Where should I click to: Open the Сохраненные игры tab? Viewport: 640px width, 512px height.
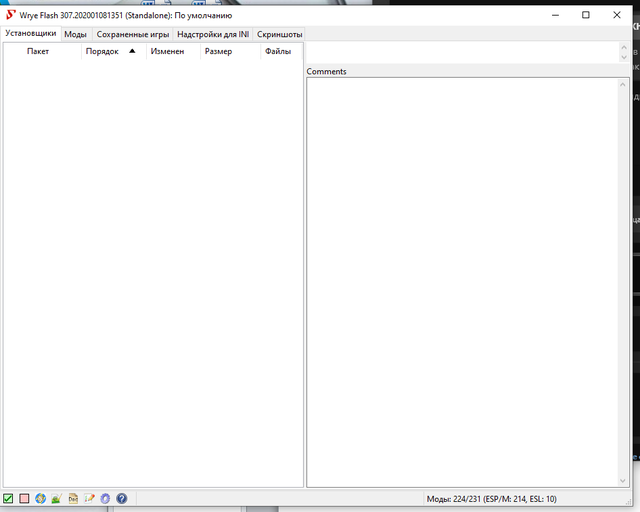pos(133,34)
